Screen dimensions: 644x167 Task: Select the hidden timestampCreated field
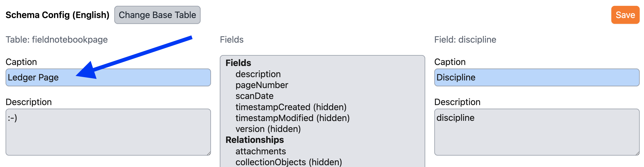click(x=291, y=107)
